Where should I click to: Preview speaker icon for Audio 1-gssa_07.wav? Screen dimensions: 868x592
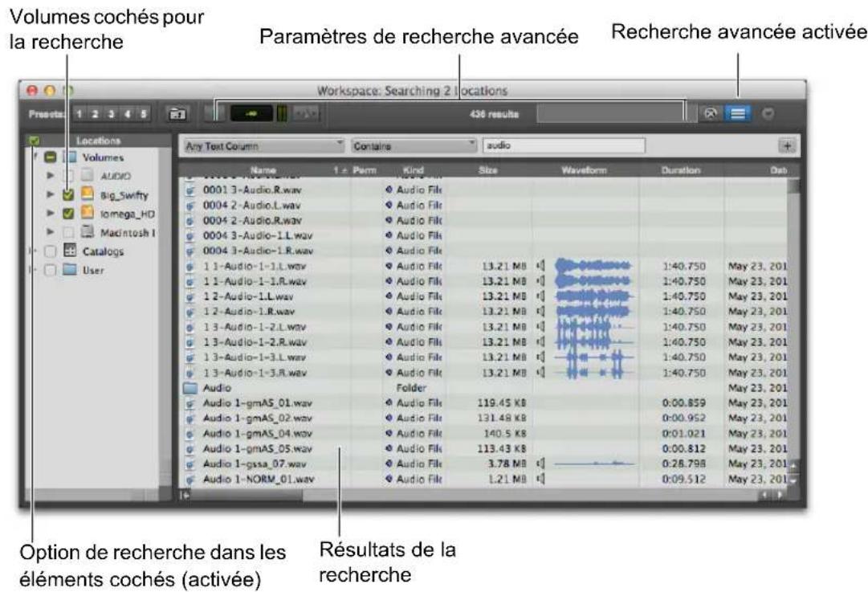[541, 464]
